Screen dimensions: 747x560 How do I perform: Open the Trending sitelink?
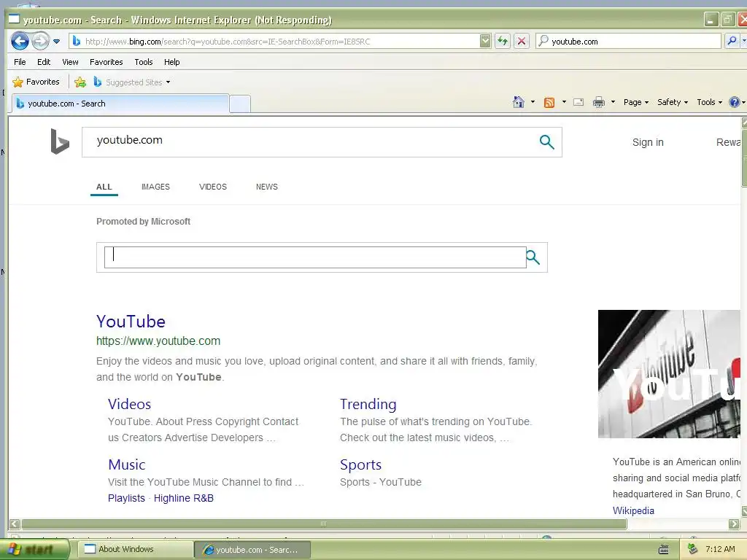[x=368, y=404]
